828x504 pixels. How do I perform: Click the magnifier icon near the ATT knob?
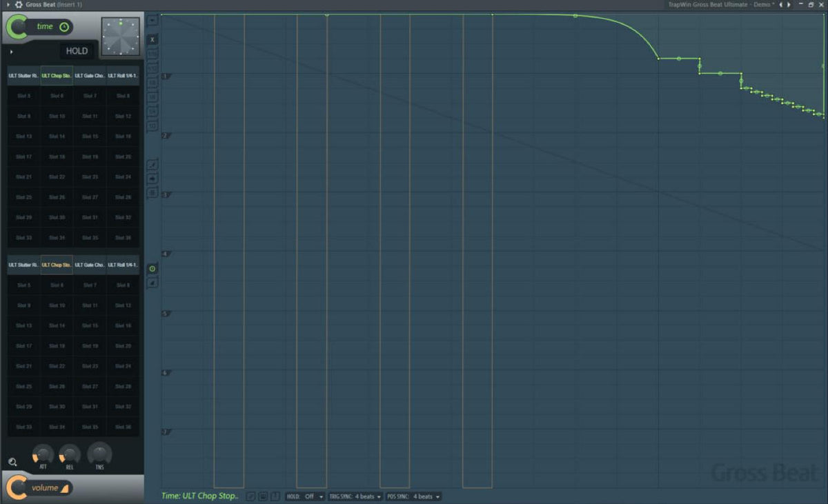tap(12, 462)
